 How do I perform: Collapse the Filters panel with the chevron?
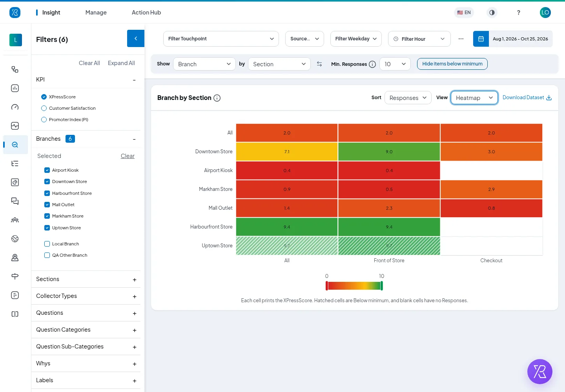coord(136,38)
